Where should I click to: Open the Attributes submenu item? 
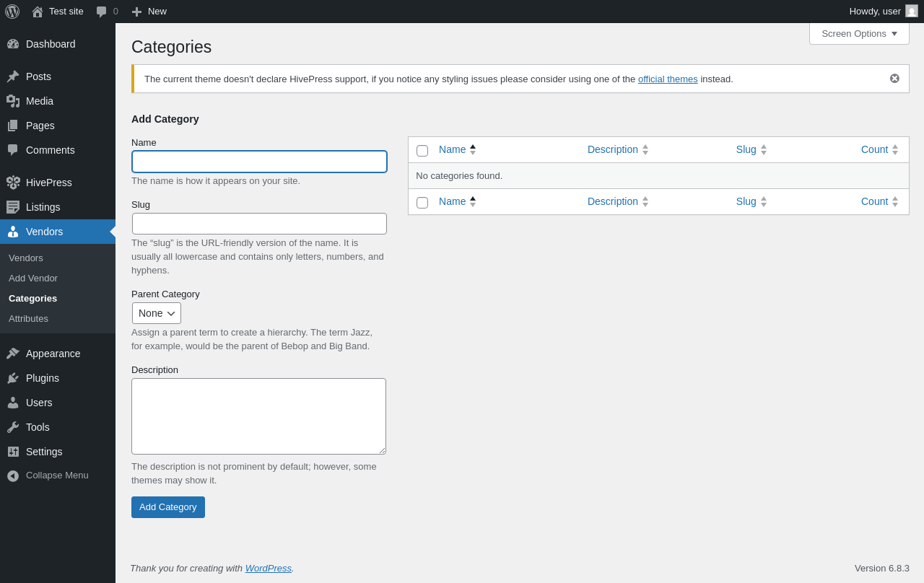point(28,319)
